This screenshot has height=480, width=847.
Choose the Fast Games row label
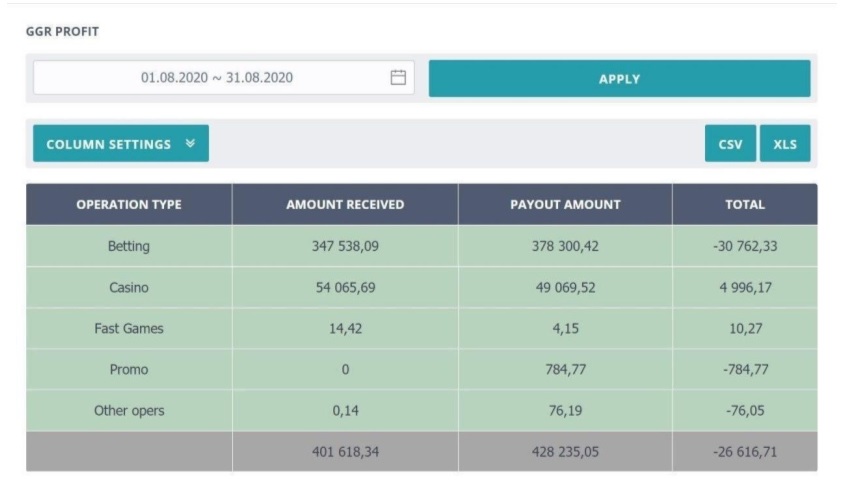[x=128, y=329]
